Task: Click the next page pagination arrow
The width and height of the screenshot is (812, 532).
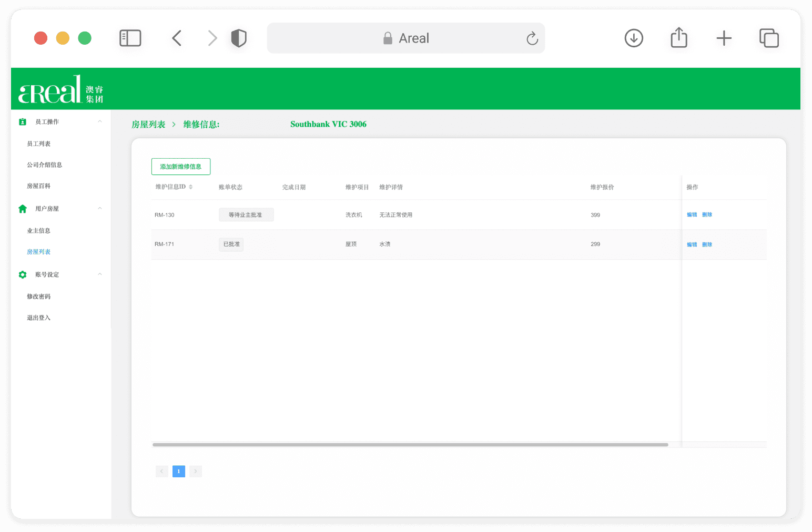Action: coord(196,471)
